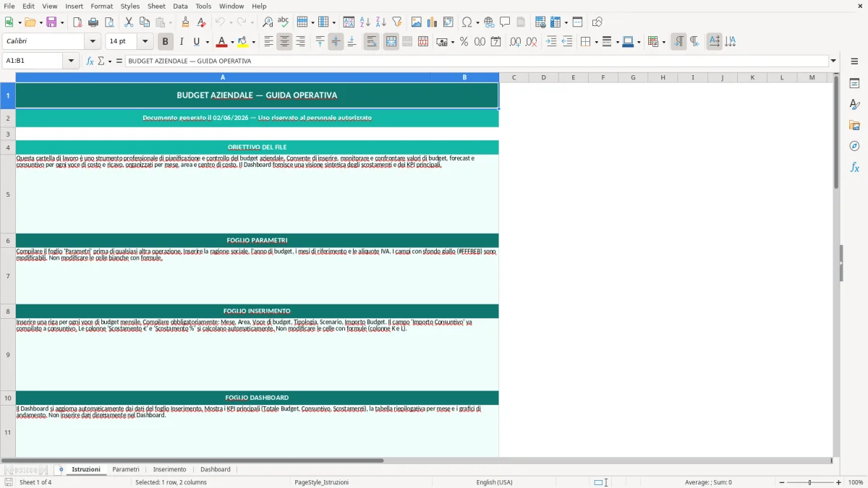Insert Comment speech bubble icon
Screen dimensions: 868x488
click(505, 22)
